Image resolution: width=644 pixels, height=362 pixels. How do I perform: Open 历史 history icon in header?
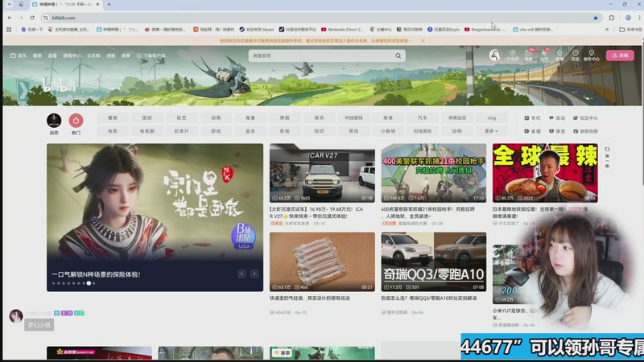coord(576,56)
